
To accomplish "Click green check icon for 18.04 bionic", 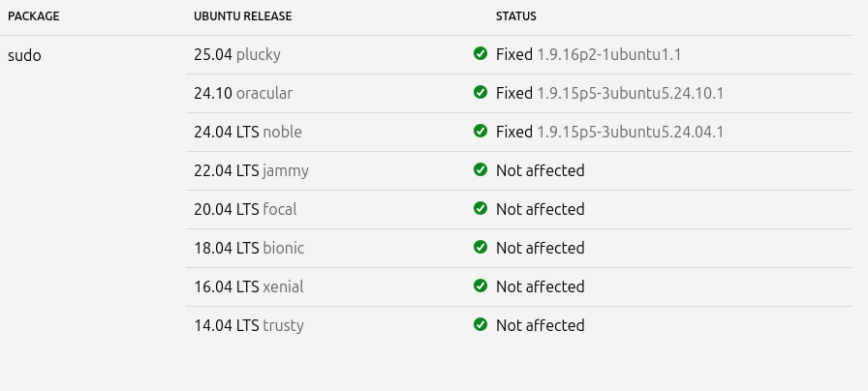I will click(480, 248).
